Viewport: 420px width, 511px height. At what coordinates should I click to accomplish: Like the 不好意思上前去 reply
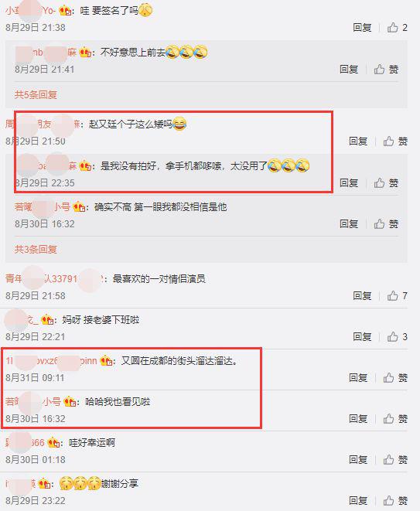pyautogui.click(x=386, y=69)
